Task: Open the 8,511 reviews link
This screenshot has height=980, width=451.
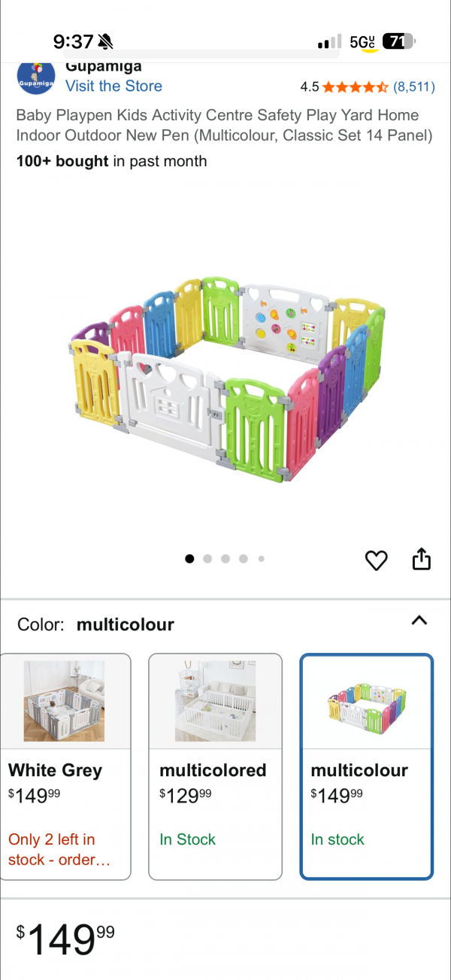Action: click(414, 86)
